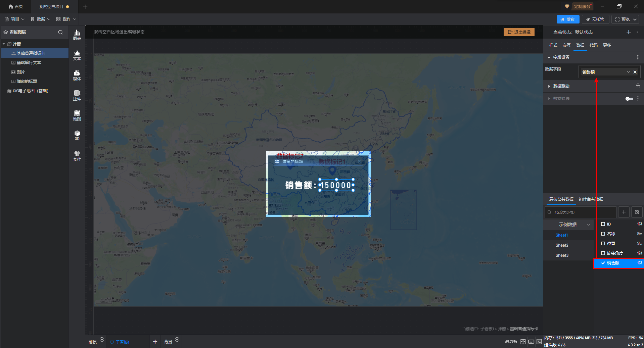Check the 名称 field checkbox
The image size is (644, 348).
603,234
